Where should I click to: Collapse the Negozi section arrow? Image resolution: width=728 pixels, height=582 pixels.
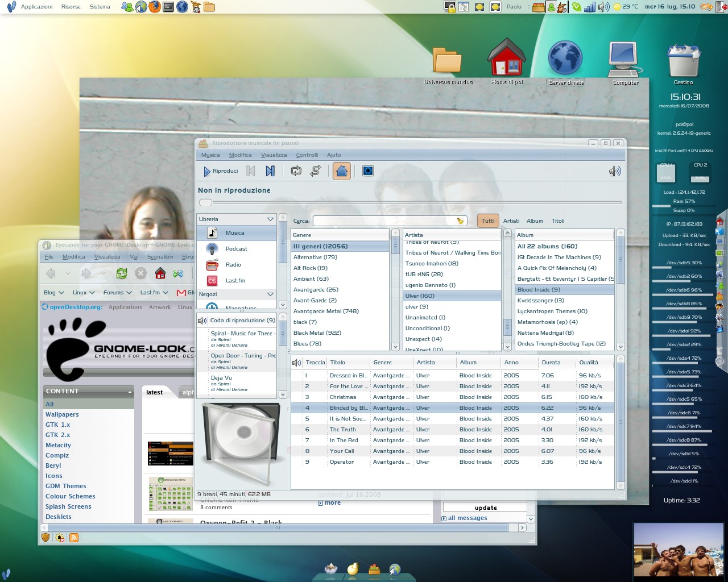pyautogui.click(x=270, y=294)
